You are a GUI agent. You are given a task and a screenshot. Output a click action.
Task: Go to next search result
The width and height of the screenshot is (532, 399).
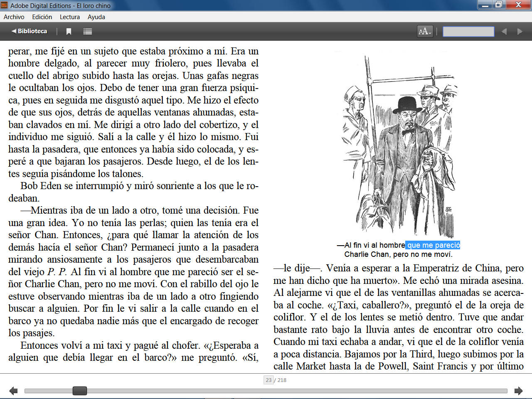520,32
